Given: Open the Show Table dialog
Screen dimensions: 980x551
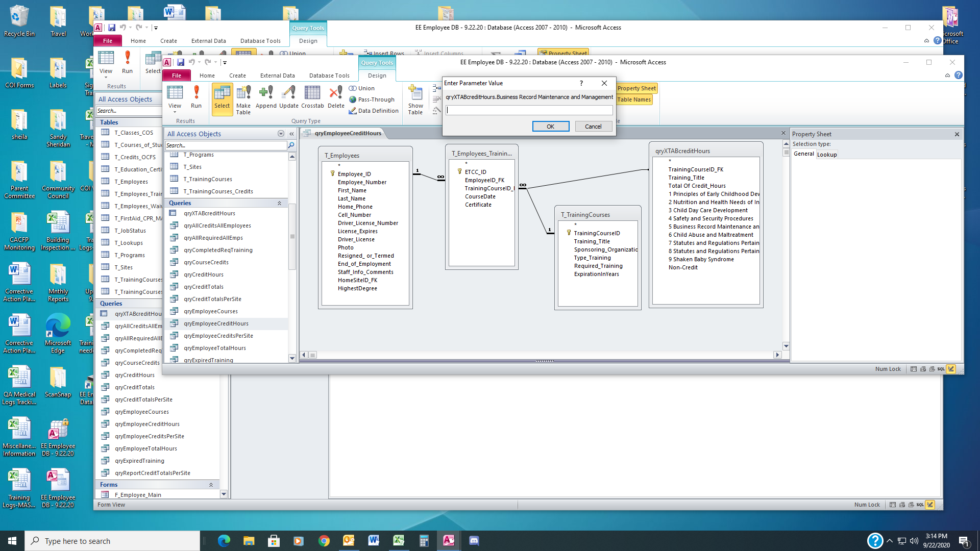Looking at the screenshot, I should click(x=415, y=99).
